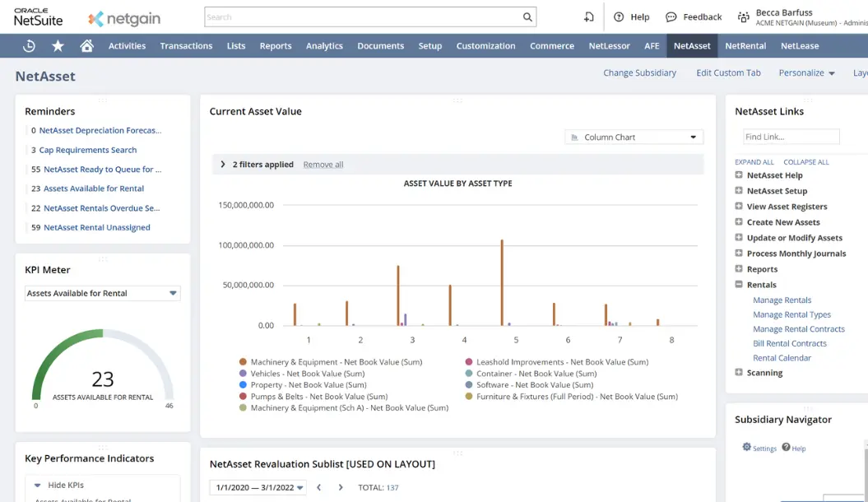Open the Transactions menu
Screen dimensions: 868x502
click(x=186, y=46)
